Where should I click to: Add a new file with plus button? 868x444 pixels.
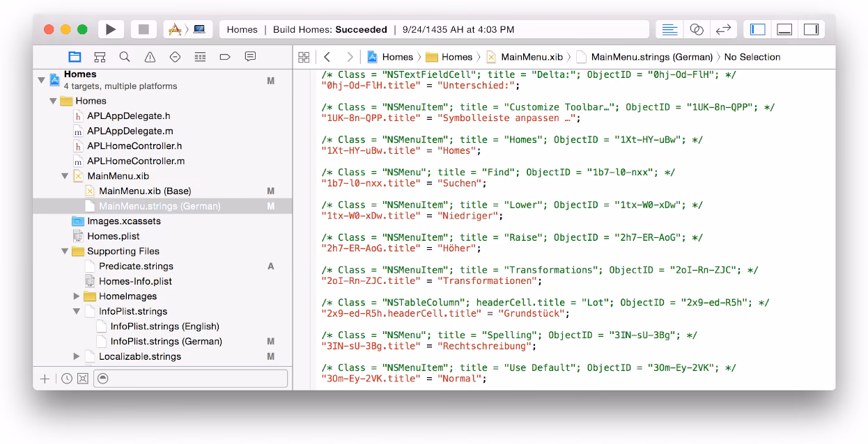click(45, 379)
